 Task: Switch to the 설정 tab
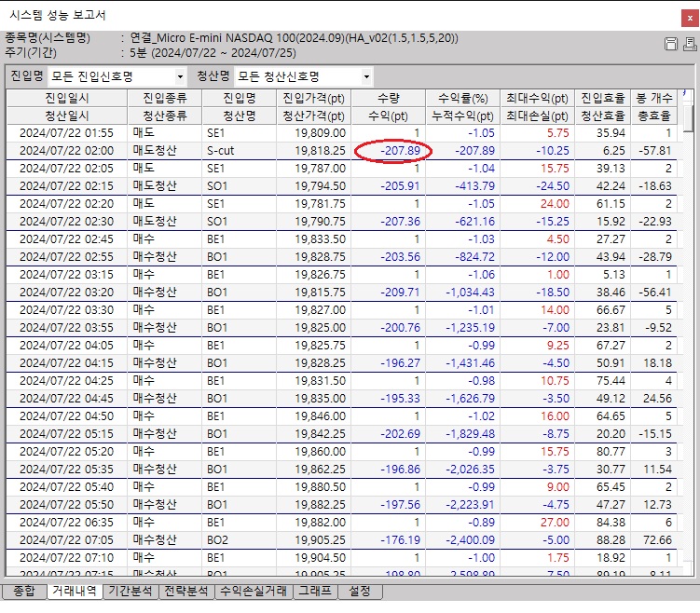pos(359,591)
